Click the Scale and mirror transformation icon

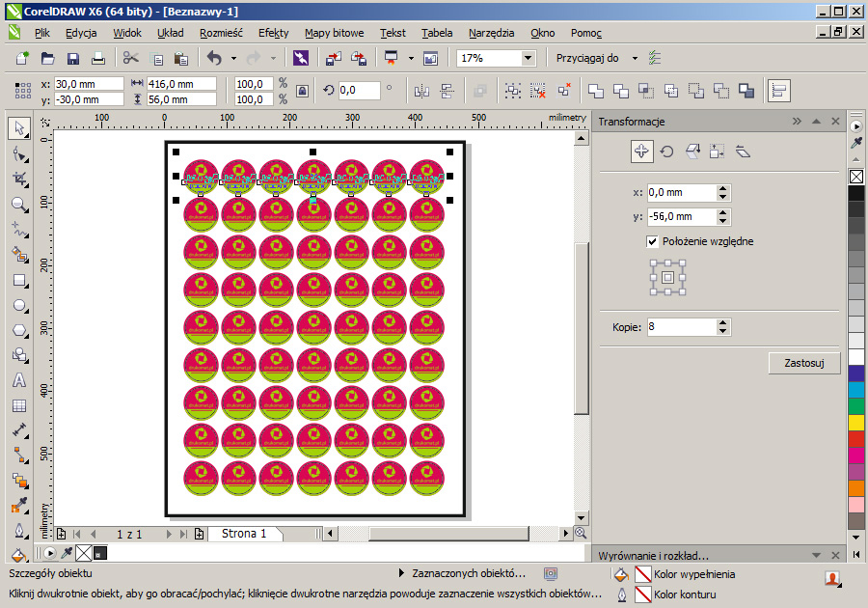(x=692, y=152)
